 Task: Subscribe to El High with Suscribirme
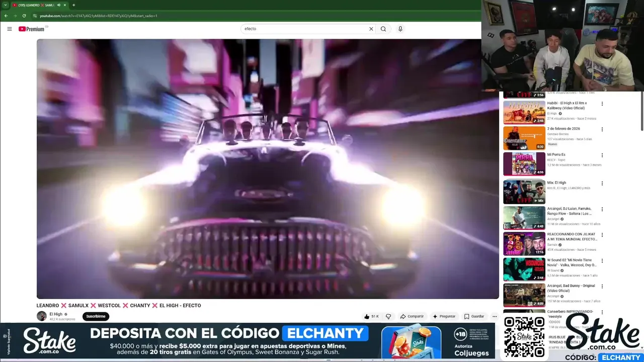pos(96,316)
